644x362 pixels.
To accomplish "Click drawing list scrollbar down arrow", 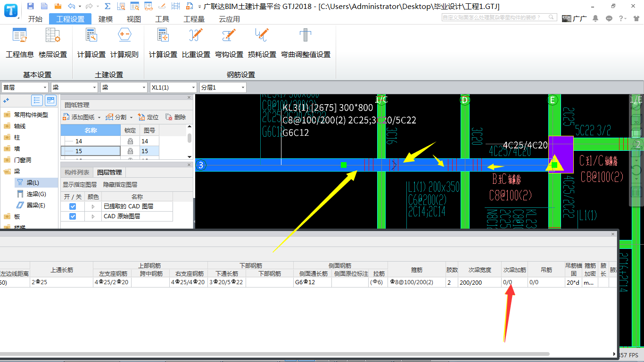I will click(190, 156).
